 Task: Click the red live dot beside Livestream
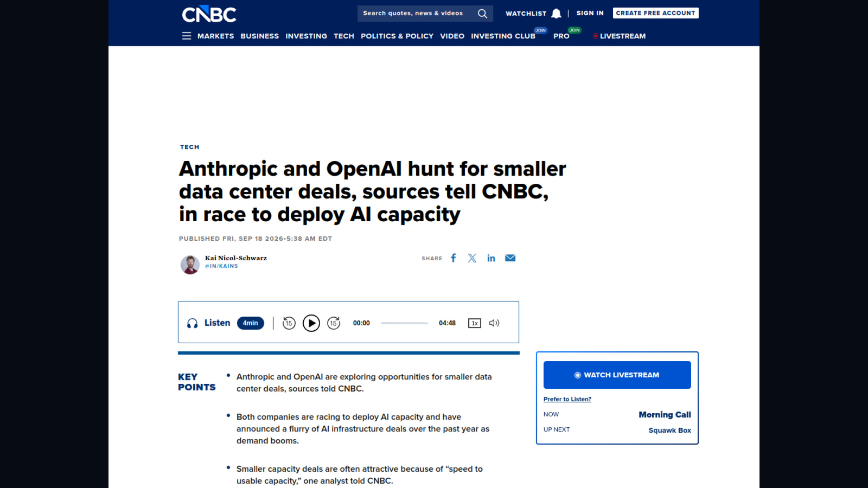point(596,36)
